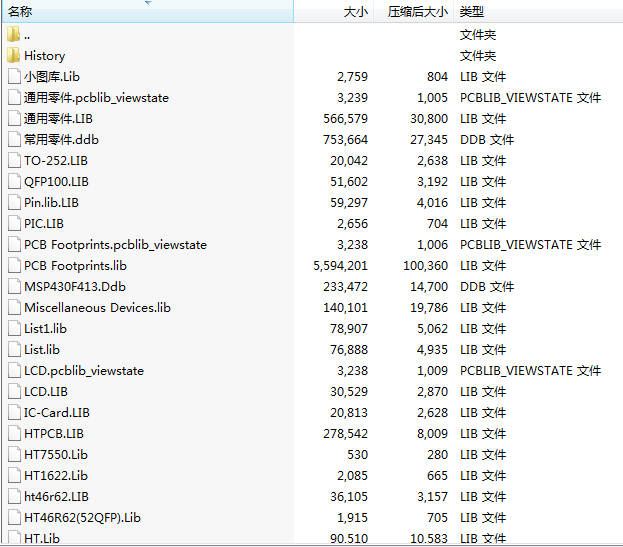Select the file name IC-Card.LIB
The image size is (623, 547).
pyautogui.click(x=57, y=413)
